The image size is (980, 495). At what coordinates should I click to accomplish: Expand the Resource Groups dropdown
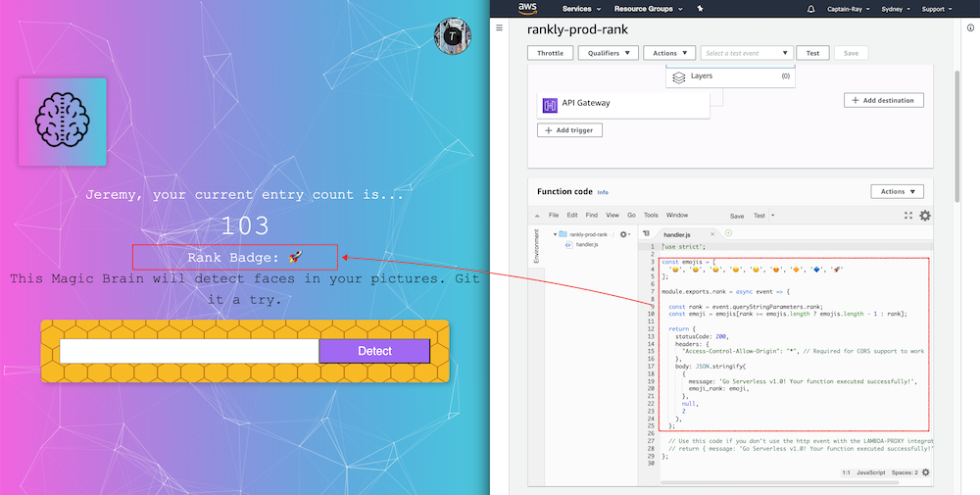[x=648, y=9]
